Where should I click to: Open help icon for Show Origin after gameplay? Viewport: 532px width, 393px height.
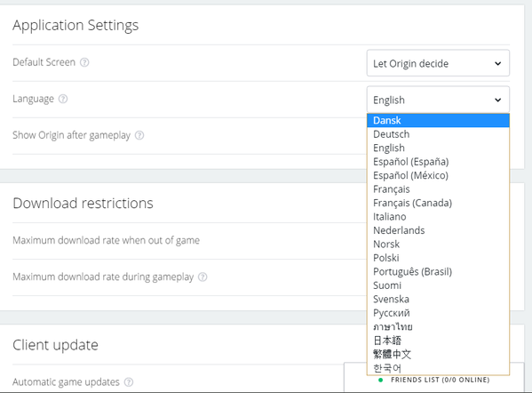pyautogui.click(x=139, y=135)
